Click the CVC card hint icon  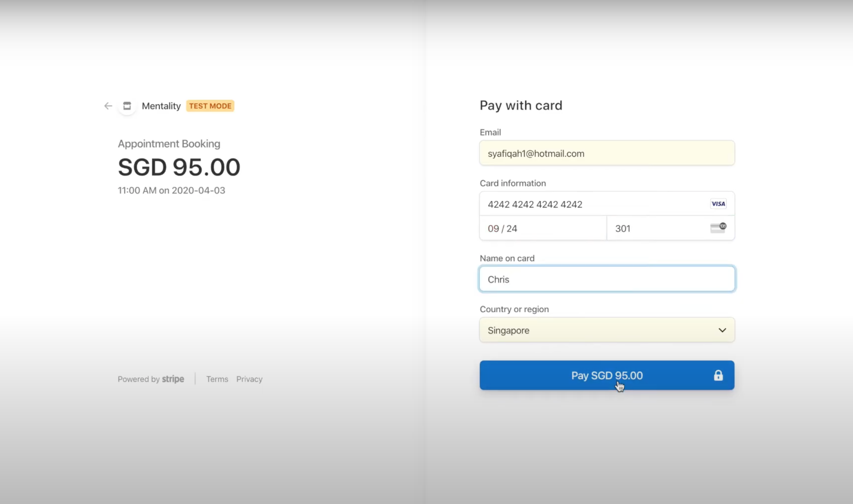(718, 228)
